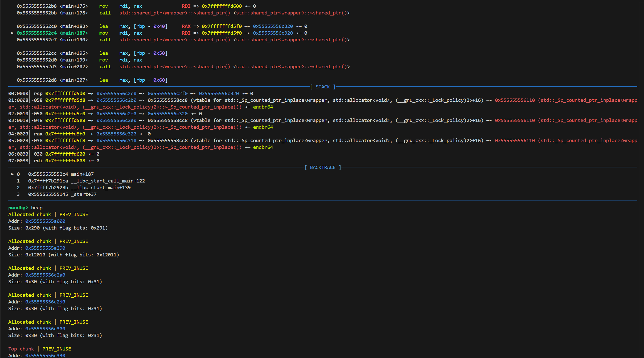Click the instruction address at main+175
The width and height of the screenshot is (644, 358).
[x=36, y=6]
